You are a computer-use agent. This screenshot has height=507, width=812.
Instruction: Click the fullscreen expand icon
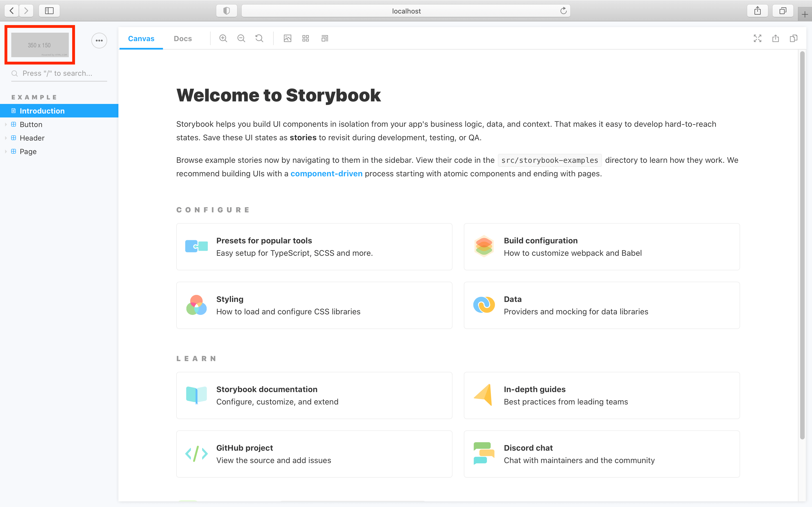pos(758,38)
